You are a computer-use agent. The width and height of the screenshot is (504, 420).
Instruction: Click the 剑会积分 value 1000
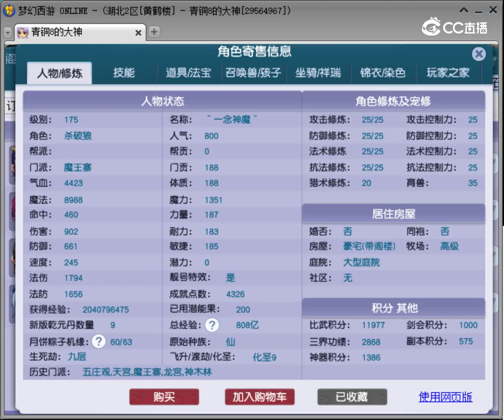tap(468, 325)
